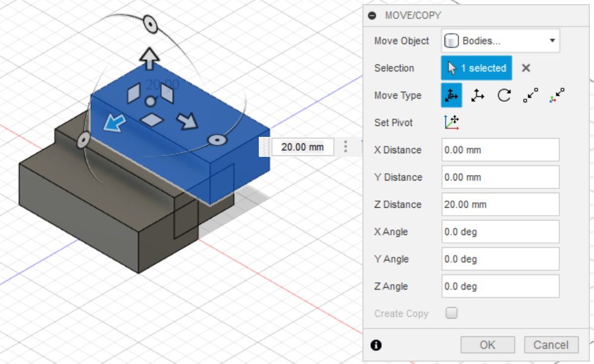This screenshot has height=364, width=594.
Task: Open the three-dot menu beside 20.00 mm
Action: [345, 147]
